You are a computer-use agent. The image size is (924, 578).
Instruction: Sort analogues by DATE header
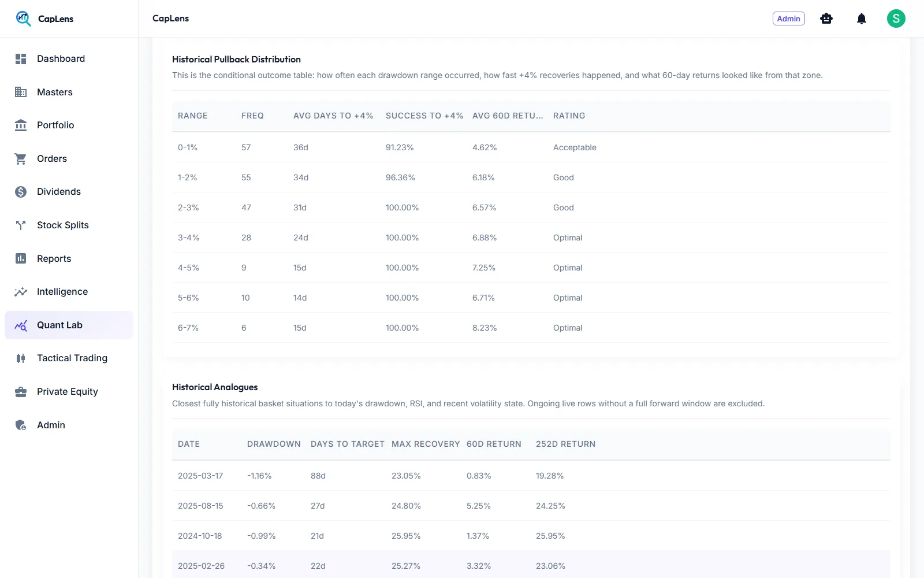click(x=189, y=444)
